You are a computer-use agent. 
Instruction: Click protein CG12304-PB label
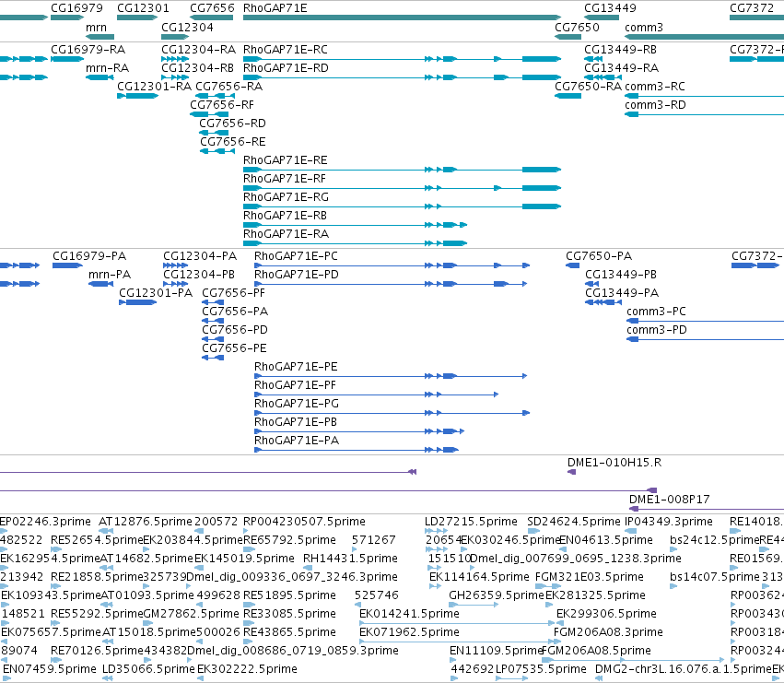pos(199,275)
